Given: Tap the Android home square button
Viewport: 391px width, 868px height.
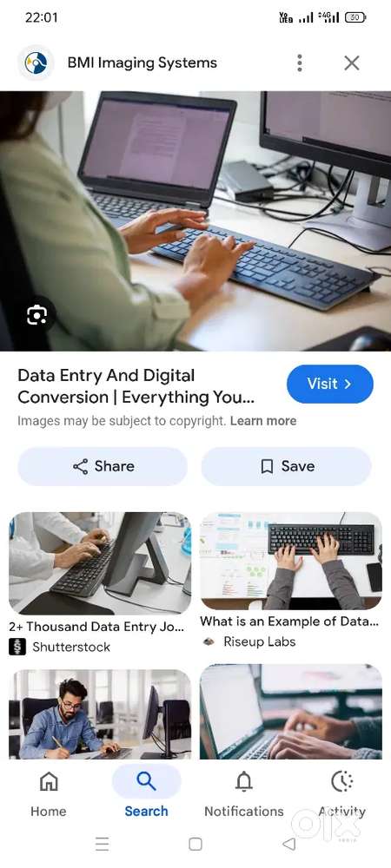Looking at the screenshot, I should point(195,844).
